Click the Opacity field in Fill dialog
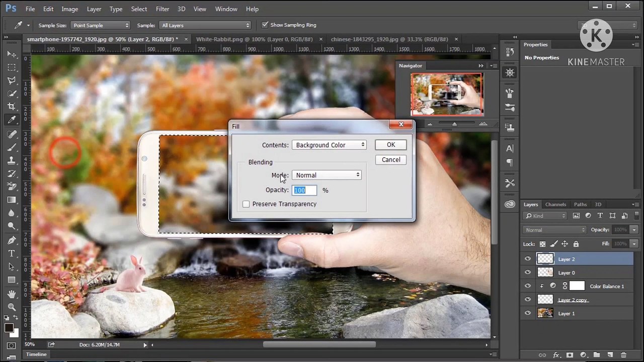The width and height of the screenshot is (644, 362). pos(304,190)
